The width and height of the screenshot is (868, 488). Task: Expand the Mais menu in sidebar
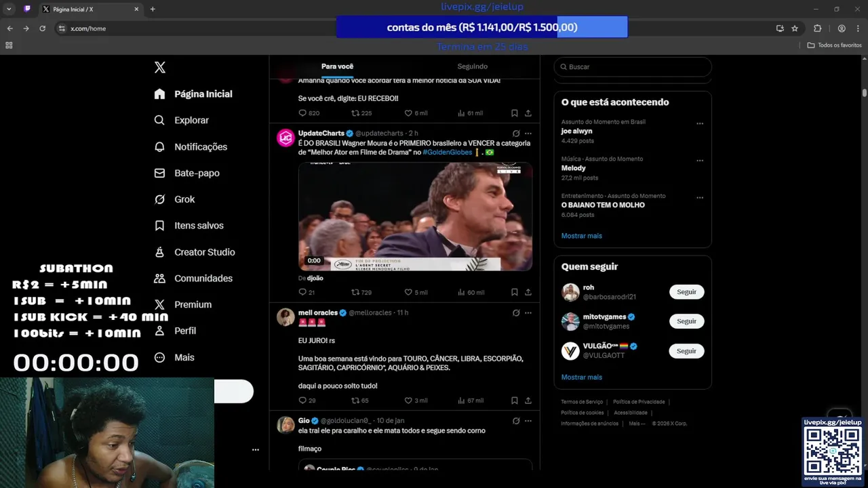pyautogui.click(x=174, y=357)
